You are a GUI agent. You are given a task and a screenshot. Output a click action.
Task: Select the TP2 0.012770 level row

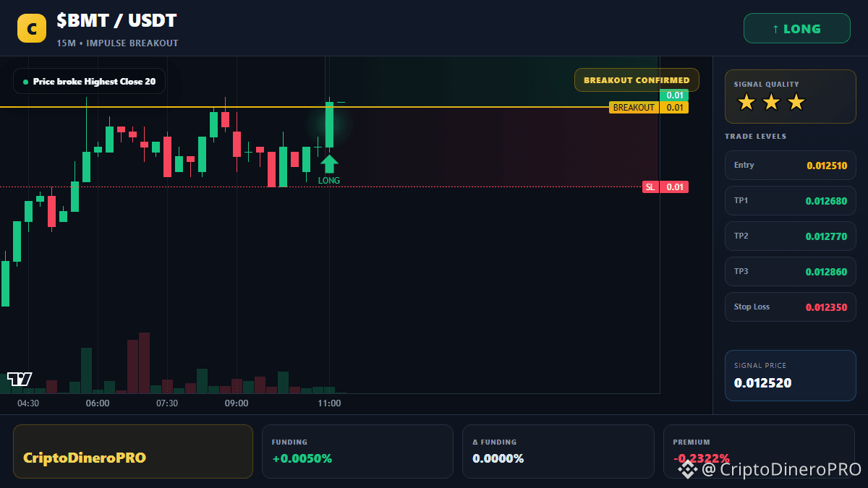(790, 236)
